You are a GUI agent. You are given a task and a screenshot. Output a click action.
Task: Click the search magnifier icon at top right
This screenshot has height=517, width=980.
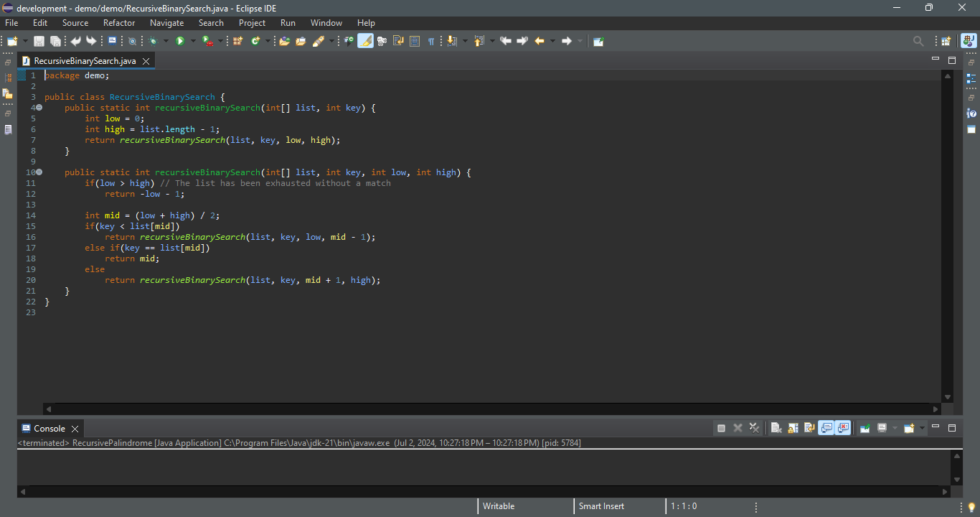click(x=918, y=41)
